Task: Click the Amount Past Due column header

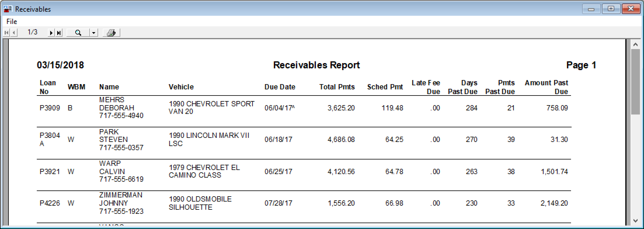Action: click(546, 87)
